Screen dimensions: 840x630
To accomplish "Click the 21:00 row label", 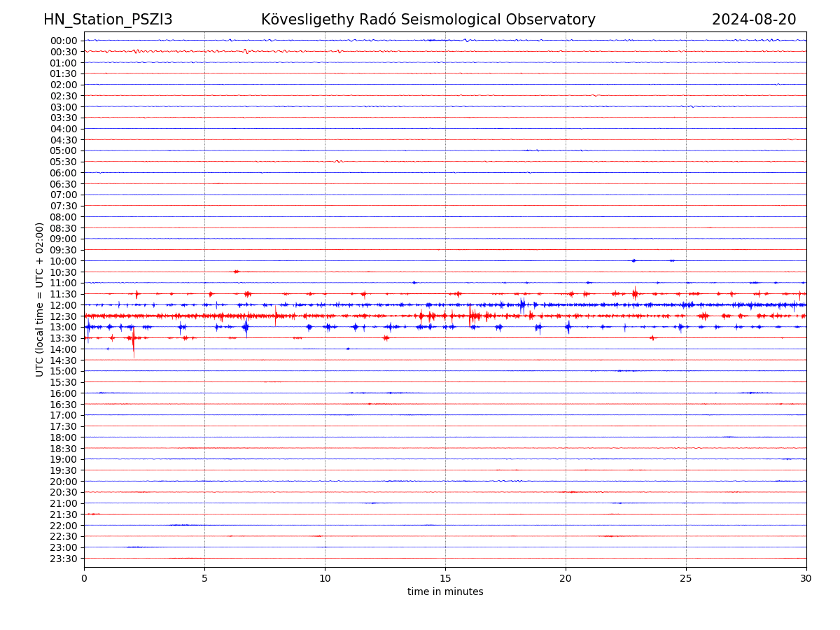I will tap(63, 503).
